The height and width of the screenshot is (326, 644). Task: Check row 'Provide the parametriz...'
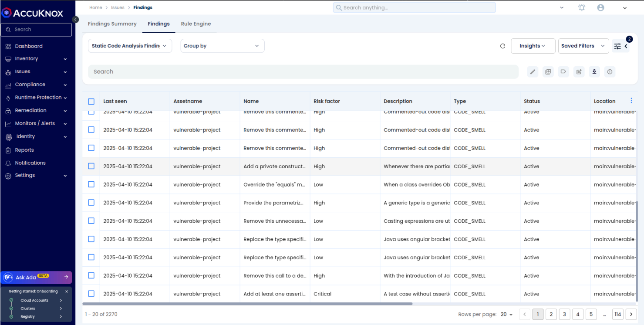click(x=91, y=203)
